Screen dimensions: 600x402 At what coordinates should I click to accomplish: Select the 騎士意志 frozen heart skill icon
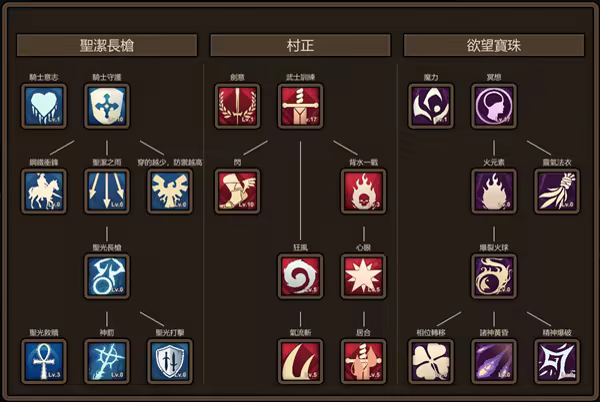coord(44,106)
